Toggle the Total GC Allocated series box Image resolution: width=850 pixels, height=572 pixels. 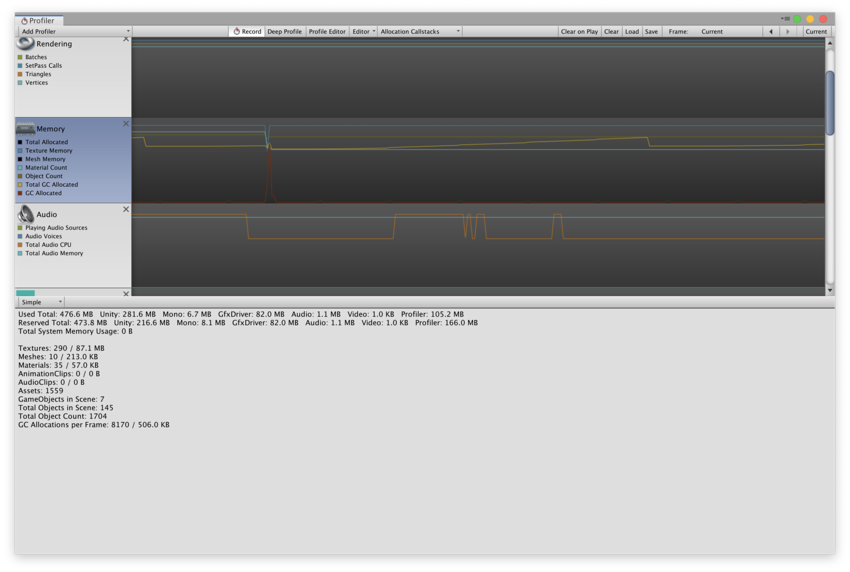click(x=20, y=184)
